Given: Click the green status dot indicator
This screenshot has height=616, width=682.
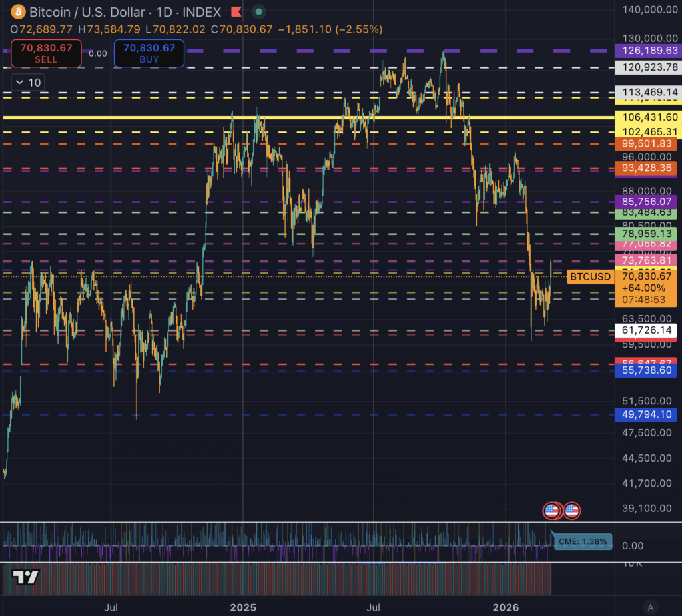Looking at the screenshot, I should tap(258, 11).
